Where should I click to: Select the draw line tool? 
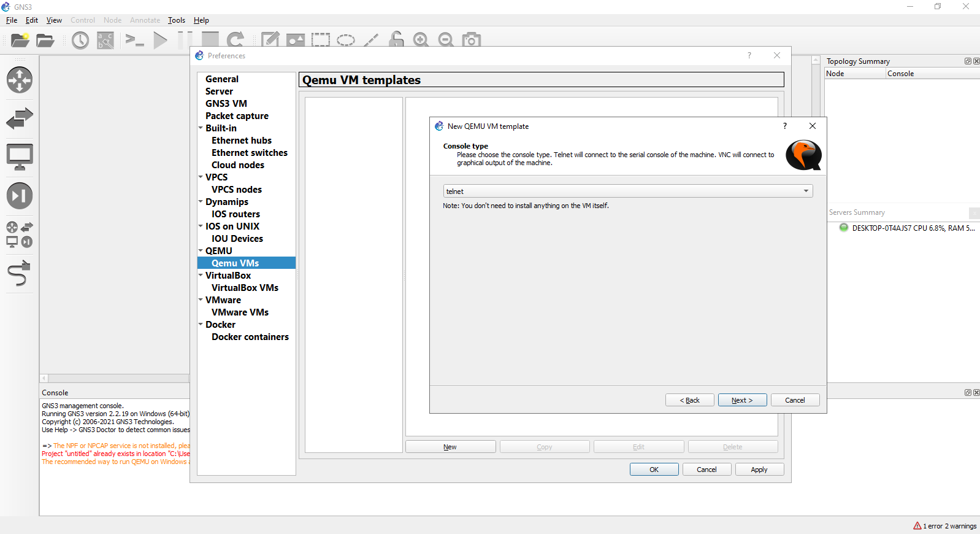[x=371, y=40]
